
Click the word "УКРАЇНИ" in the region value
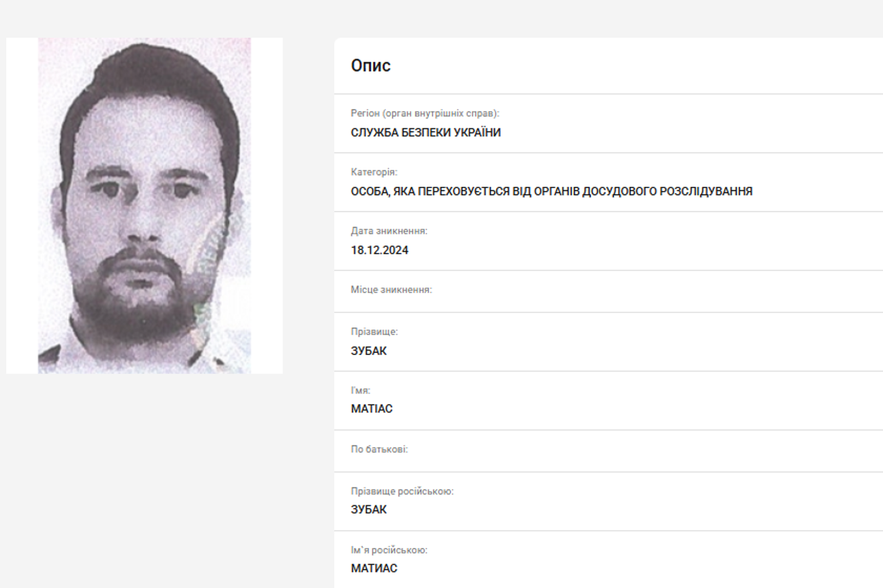tap(477, 133)
